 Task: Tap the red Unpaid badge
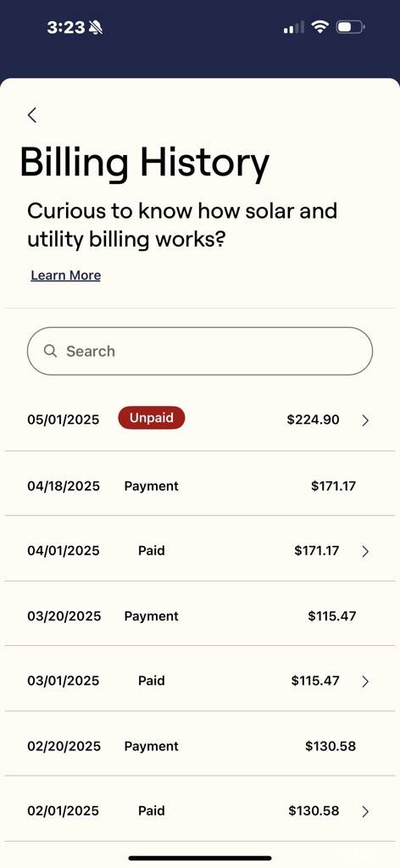(x=152, y=418)
